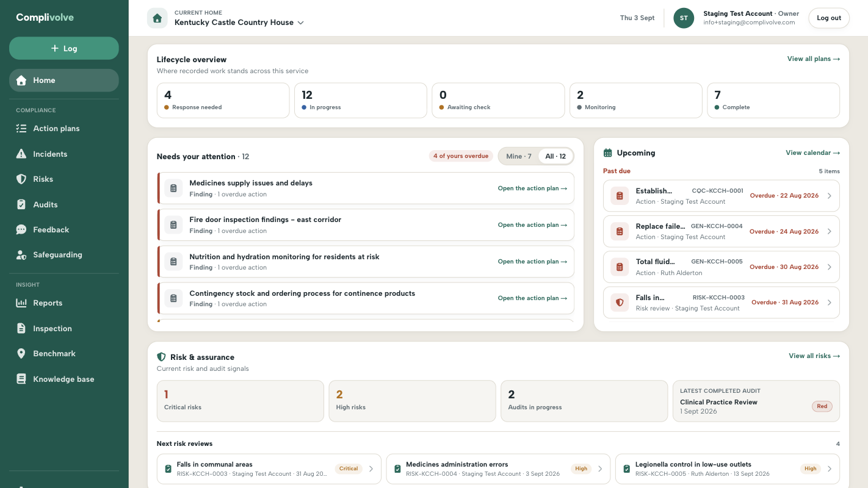Follow the View all plans link
This screenshot has height=488, width=868.
click(813, 59)
